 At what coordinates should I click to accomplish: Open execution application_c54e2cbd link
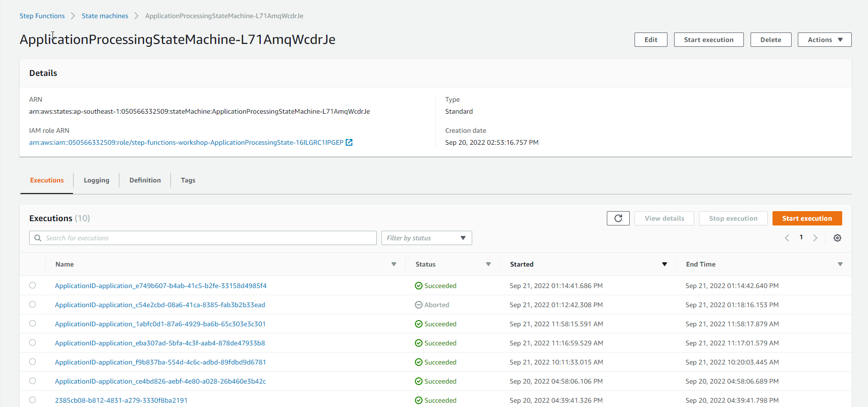click(160, 305)
